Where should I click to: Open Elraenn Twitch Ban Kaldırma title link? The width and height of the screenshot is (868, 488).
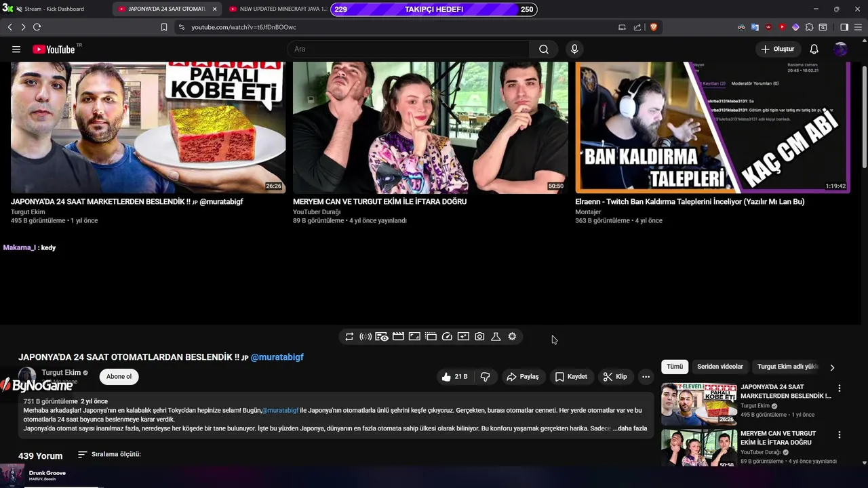[x=690, y=201]
